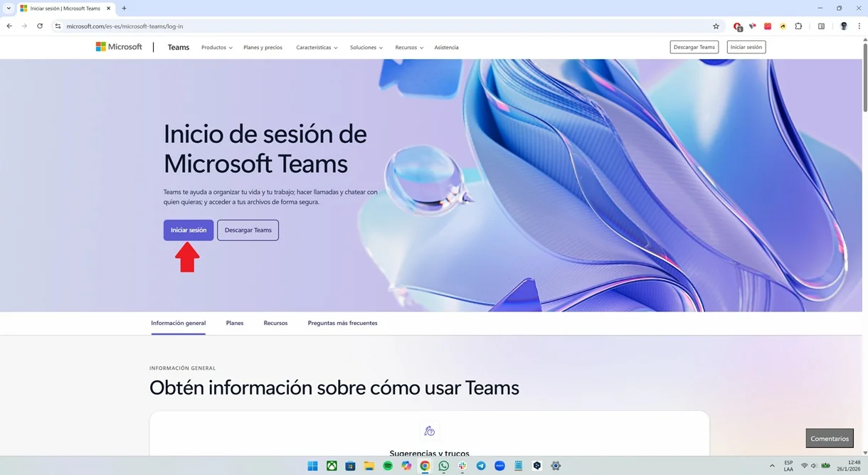Open Xbox from the taskbar
Image resolution: width=868 pixels, height=475 pixels.
332,466
